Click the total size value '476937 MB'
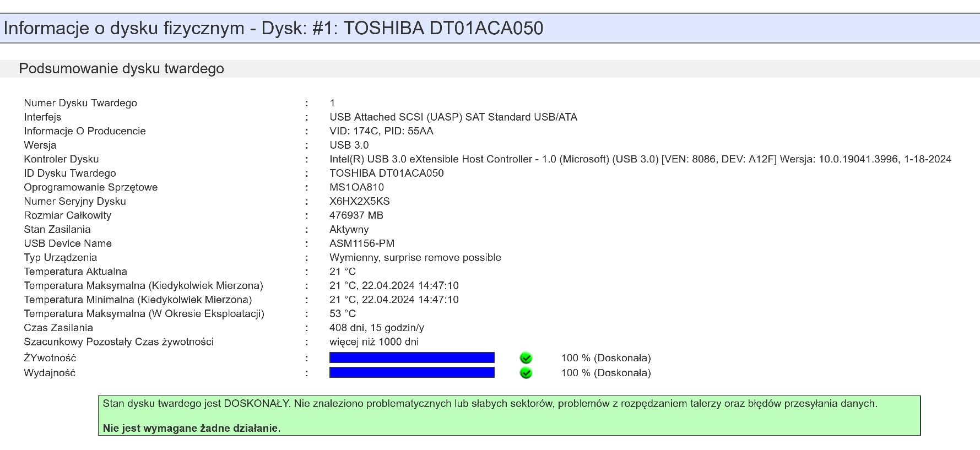 click(356, 215)
